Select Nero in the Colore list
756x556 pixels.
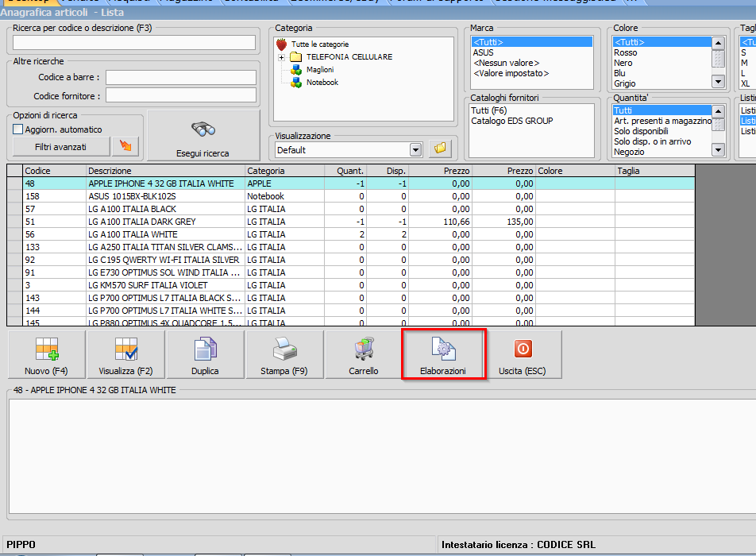662,64
